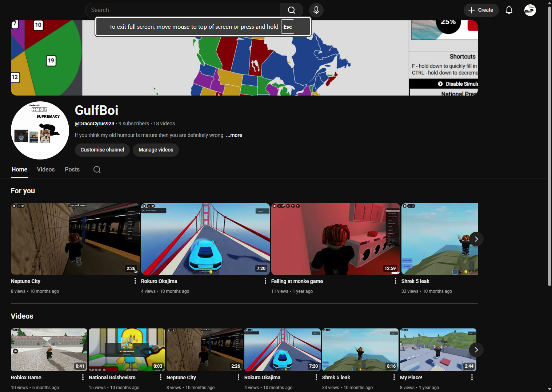This screenshot has height=392, width=552.
Task: Open the Create dropdown button
Action: (x=481, y=10)
